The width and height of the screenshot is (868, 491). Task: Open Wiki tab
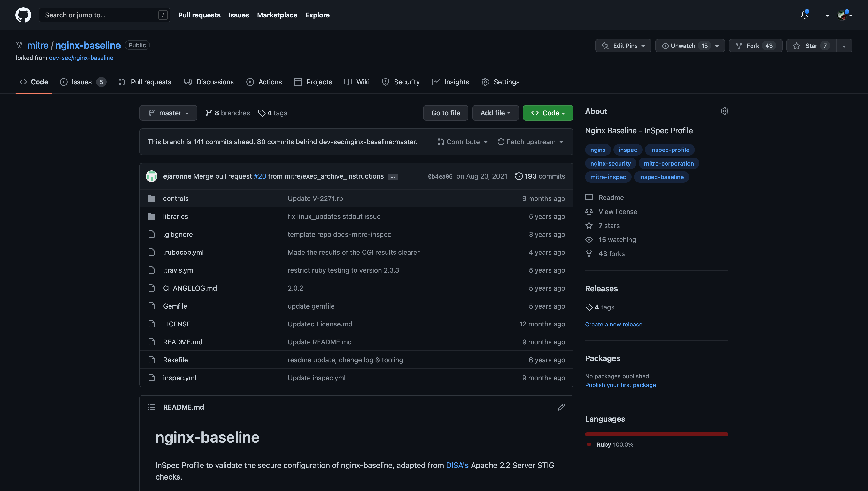[357, 82]
